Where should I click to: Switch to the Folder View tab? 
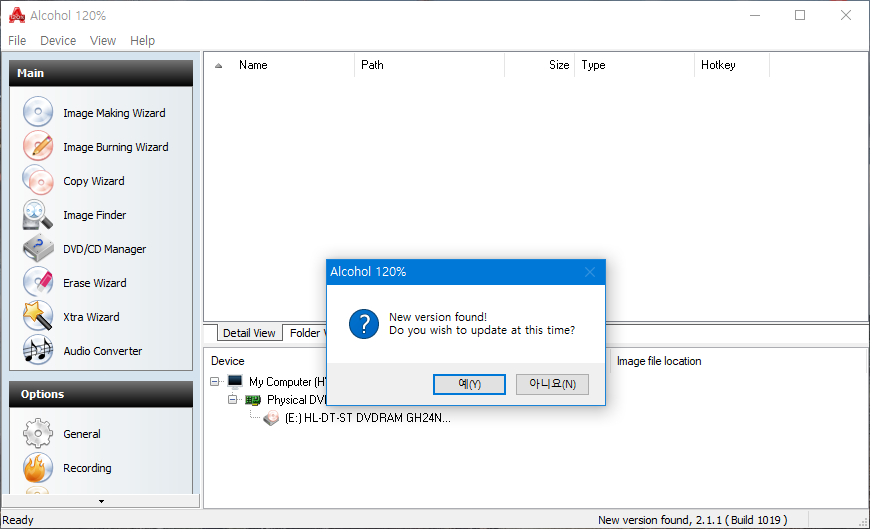(305, 332)
